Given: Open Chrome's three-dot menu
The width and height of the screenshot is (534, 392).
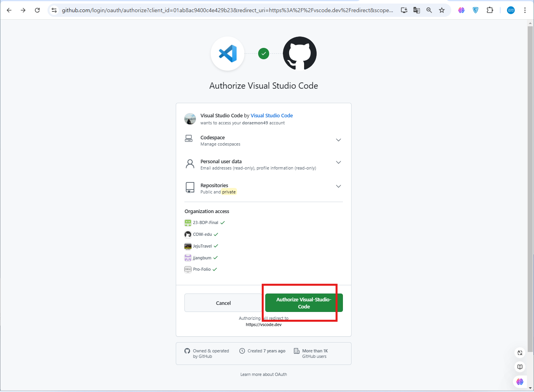Looking at the screenshot, I should pos(525,10).
